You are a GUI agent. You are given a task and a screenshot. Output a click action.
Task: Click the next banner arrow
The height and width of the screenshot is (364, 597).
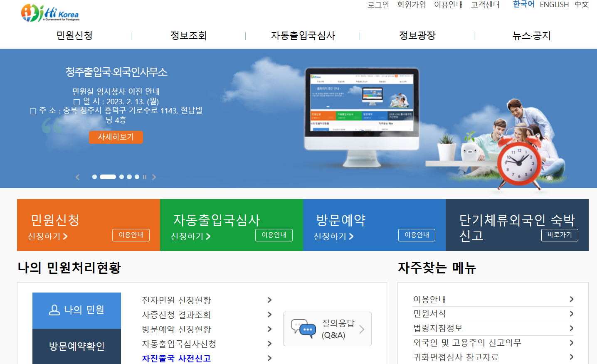click(154, 177)
